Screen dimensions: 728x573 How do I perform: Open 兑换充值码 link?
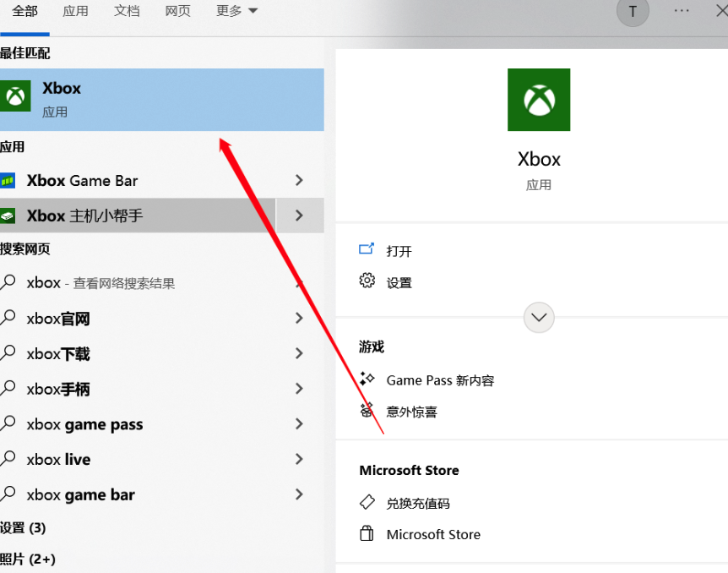418,504
